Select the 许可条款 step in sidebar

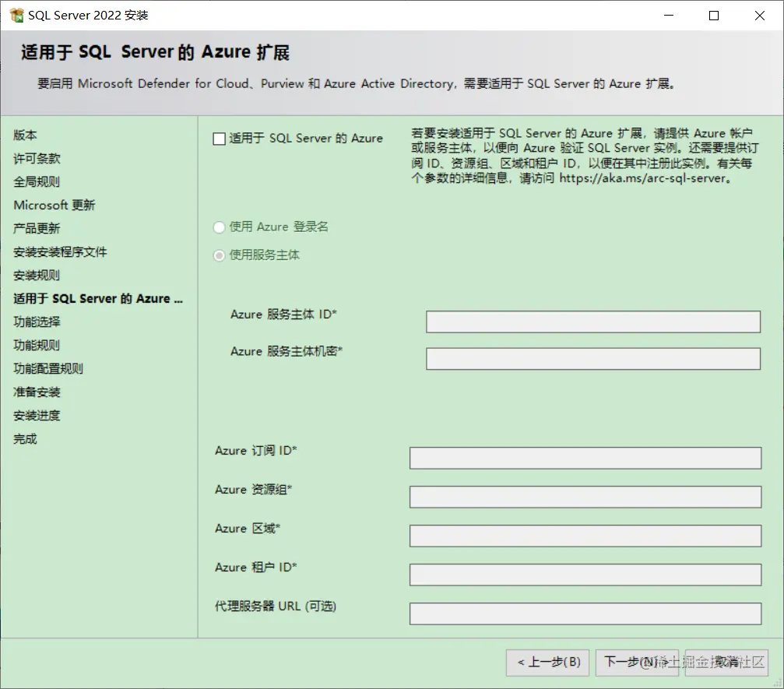pos(37,159)
